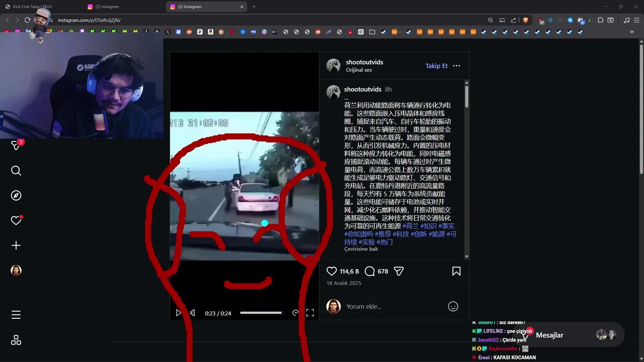Click the share page icon in address bar
644x362 pixels.
[513, 20]
